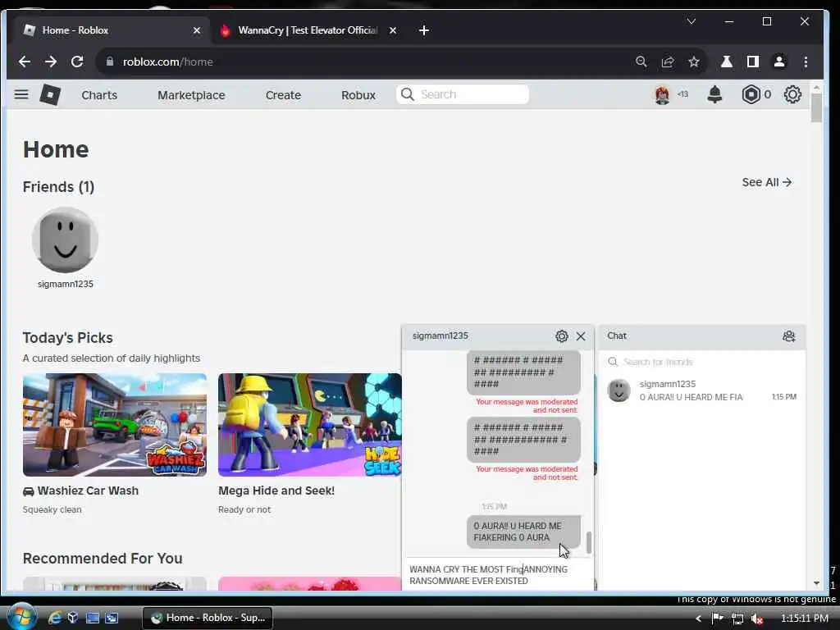840x630 pixels.
Task: Open friend sigmamn1235's avatar on Home
Action: (66, 240)
